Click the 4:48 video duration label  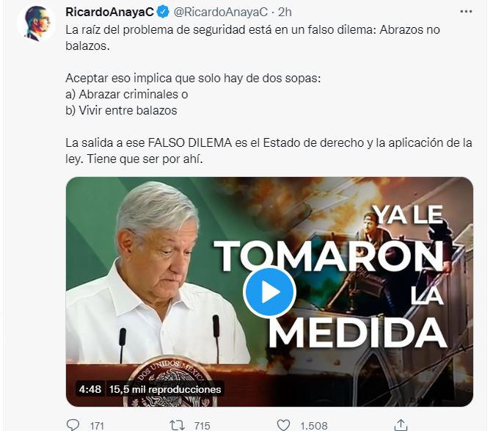coord(90,389)
